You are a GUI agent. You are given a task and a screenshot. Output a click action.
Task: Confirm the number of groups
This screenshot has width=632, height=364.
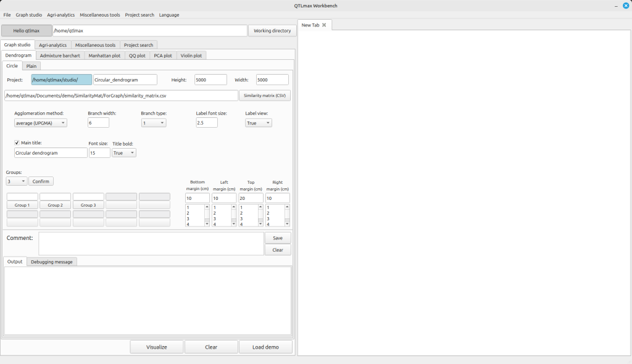(41, 181)
